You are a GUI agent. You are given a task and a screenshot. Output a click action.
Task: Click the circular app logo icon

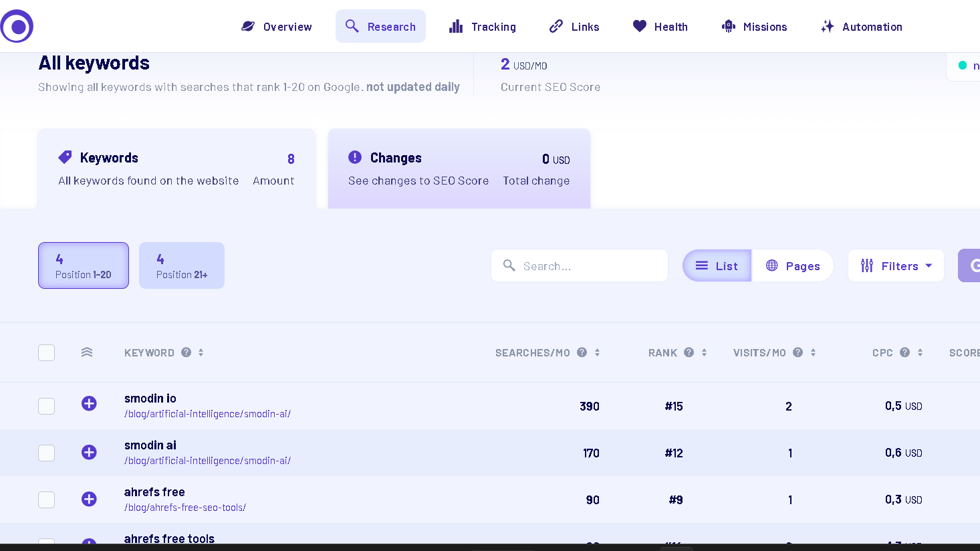pyautogui.click(x=17, y=27)
